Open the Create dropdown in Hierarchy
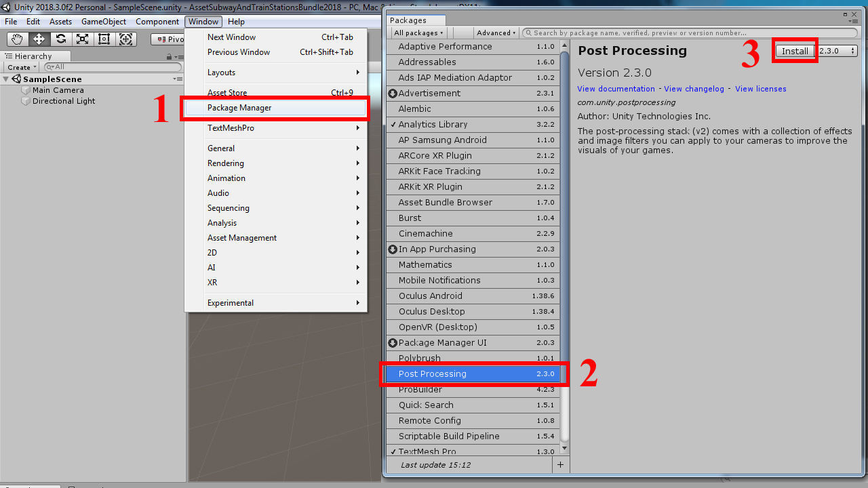 point(21,67)
